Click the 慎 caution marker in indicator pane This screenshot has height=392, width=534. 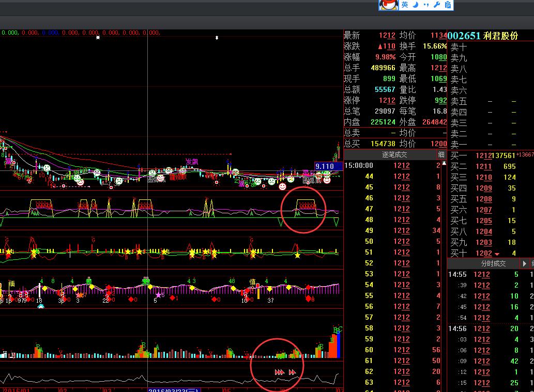coord(252,282)
